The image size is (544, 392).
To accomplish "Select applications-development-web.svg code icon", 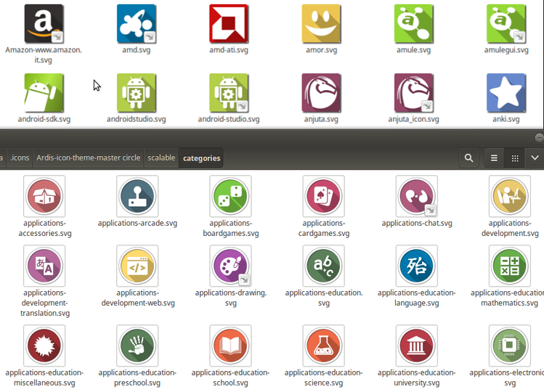I will [x=137, y=266].
